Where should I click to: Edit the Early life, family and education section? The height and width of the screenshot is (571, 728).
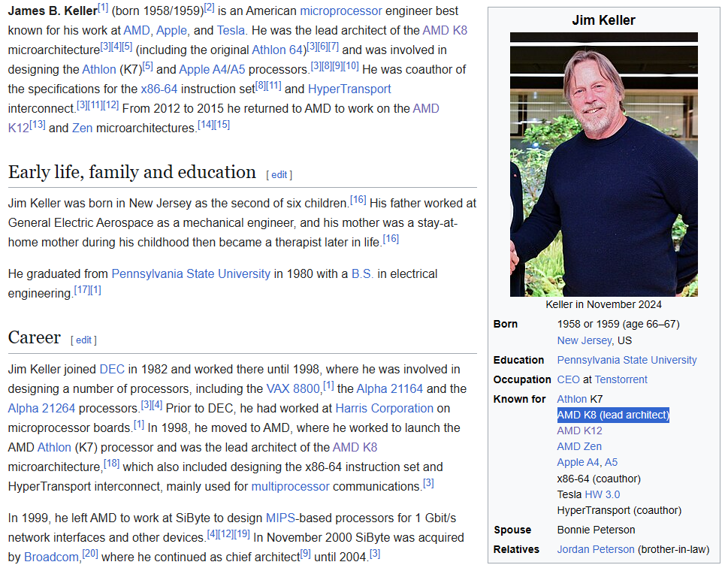(279, 175)
